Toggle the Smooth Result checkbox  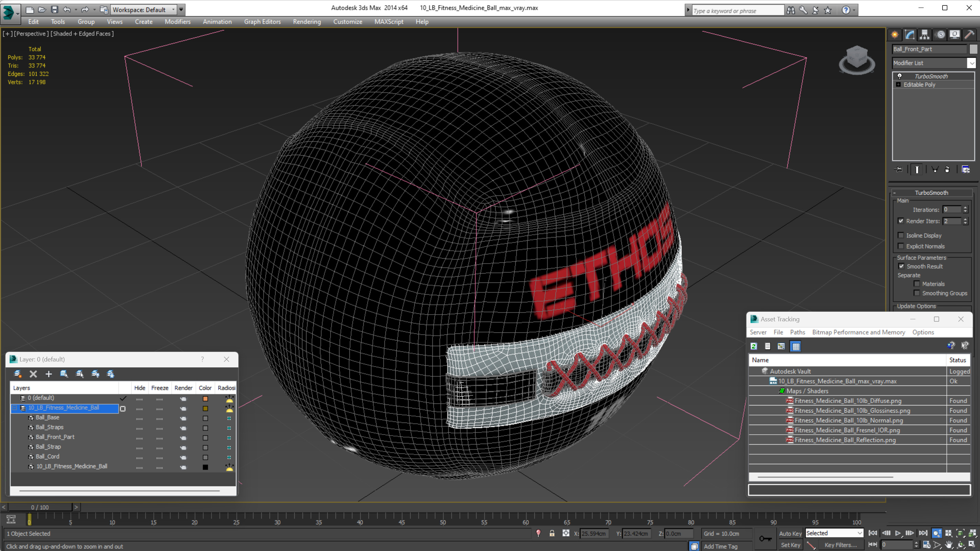pyautogui.click(x=901, y=266)
